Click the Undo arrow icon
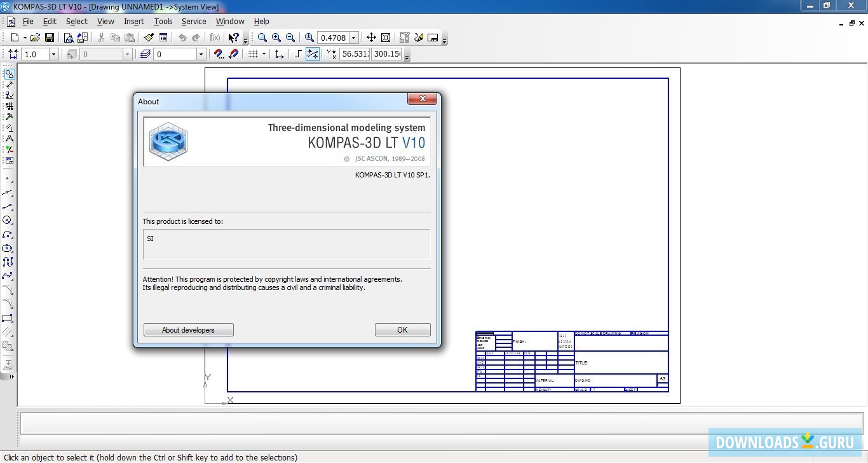This screenshot has height=463, width=868. pyautogui.click(x=182, y=38)
